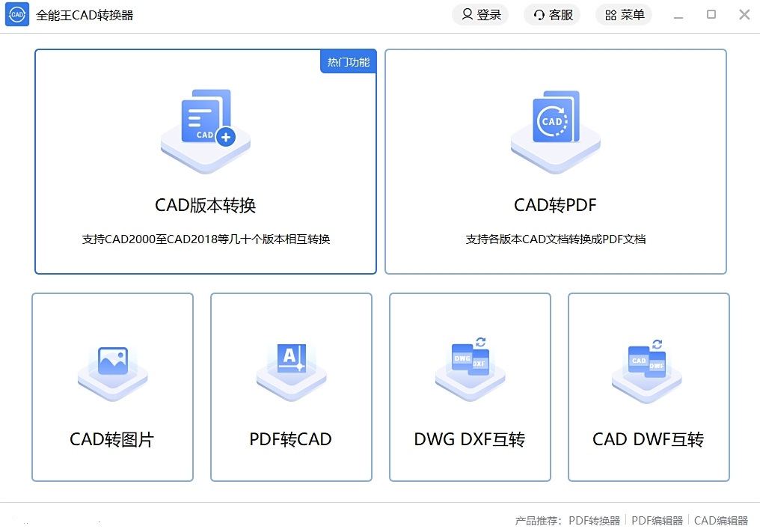760x532 pixels.
Task: Select the CAD版本转换 title text
Action: pyautogui.click(x=206, y=205)
